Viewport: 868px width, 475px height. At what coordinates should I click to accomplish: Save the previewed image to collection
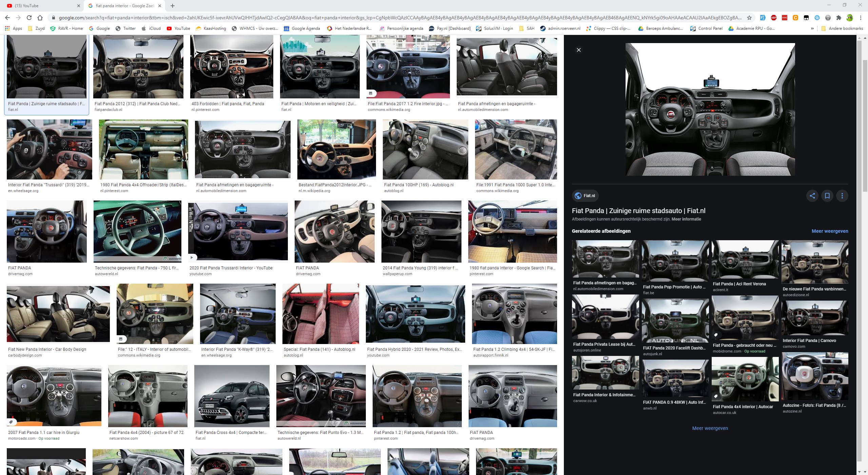point(827,195)
